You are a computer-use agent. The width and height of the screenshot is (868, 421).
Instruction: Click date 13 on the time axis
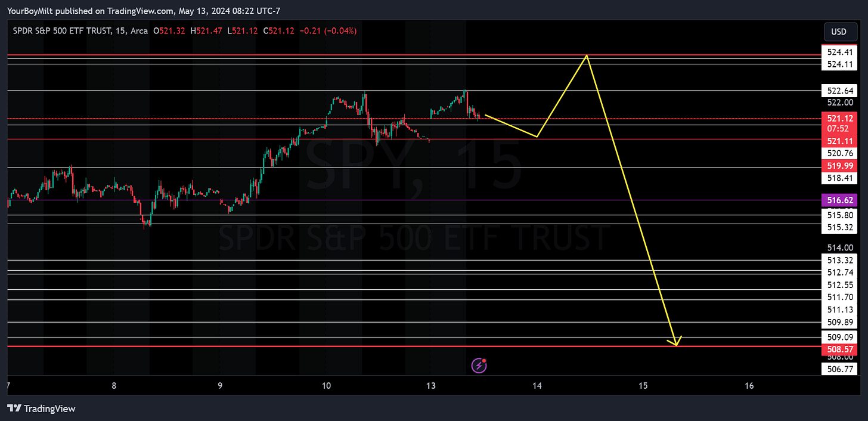coord(432,386)
